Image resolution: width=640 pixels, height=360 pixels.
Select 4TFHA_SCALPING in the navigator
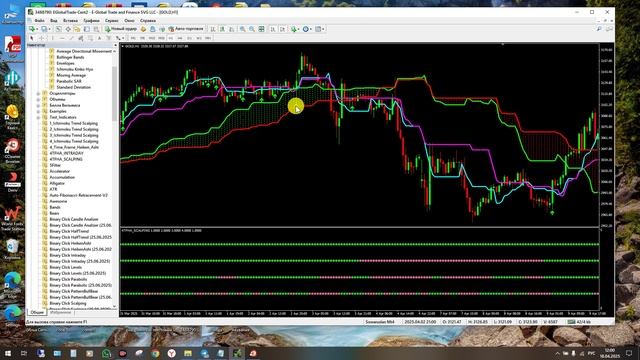pos(66,159)
